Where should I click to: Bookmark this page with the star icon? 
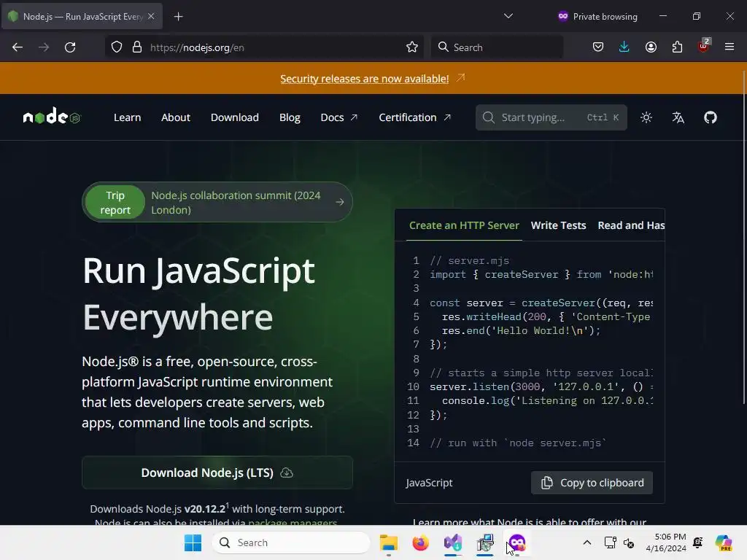pos(412,47)
